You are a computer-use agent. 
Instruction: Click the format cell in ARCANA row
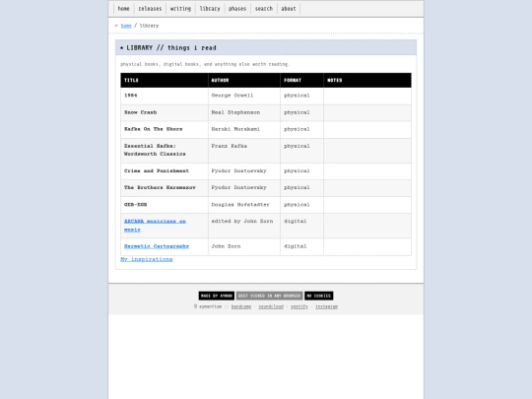(302, 226)
